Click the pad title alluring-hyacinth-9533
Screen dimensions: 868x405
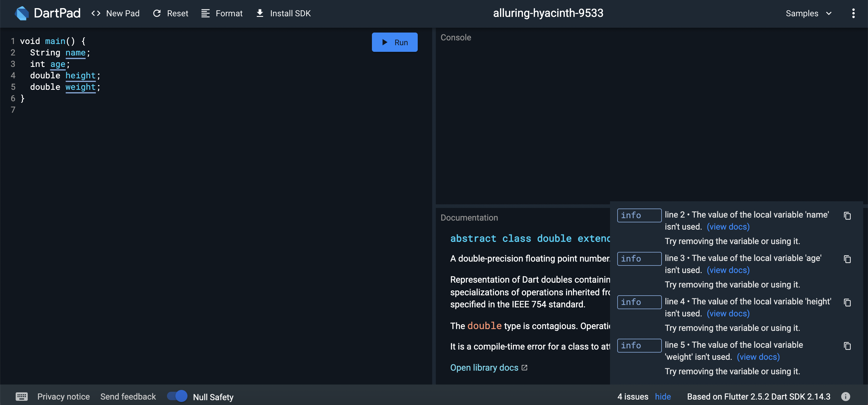(548, 13)
